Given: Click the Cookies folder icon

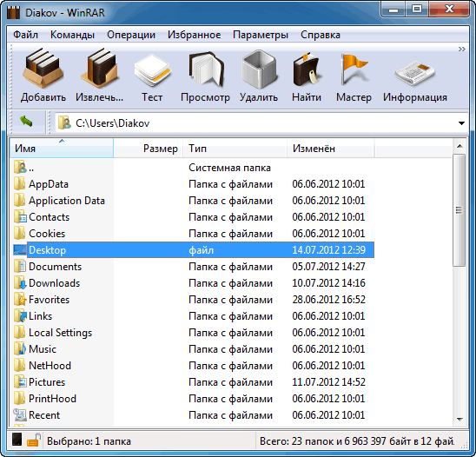Looking at the screenshot, I should tap(20, 233).
